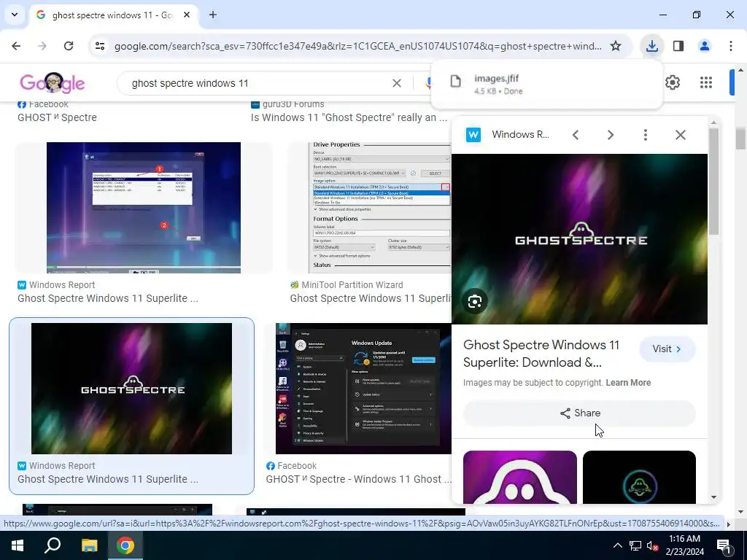Open a new browser tab
This screenshot has width=747, height=560.
tap(213, 15)
